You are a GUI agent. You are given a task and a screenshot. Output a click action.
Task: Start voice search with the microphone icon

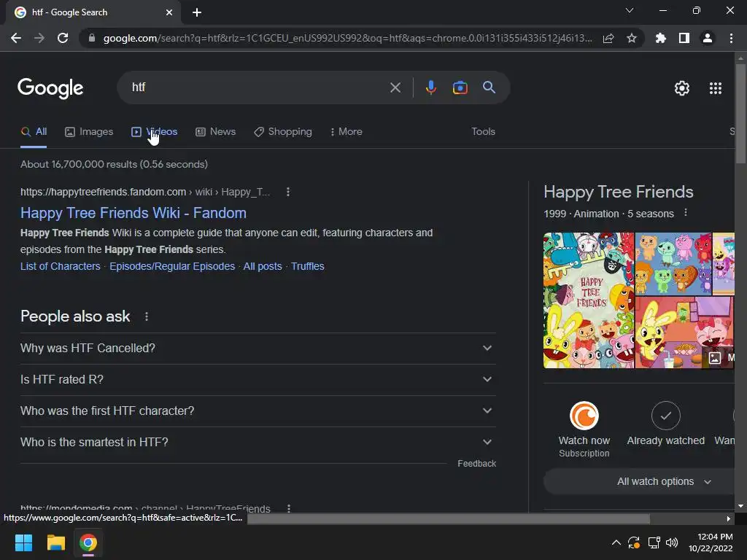(430, 87)
